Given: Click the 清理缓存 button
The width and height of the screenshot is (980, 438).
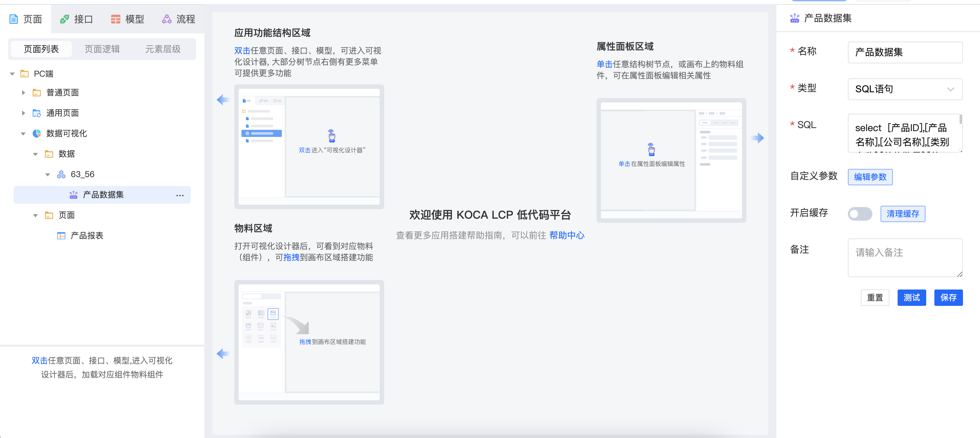Looking at the screenshot, I should [x=903, y=214].
